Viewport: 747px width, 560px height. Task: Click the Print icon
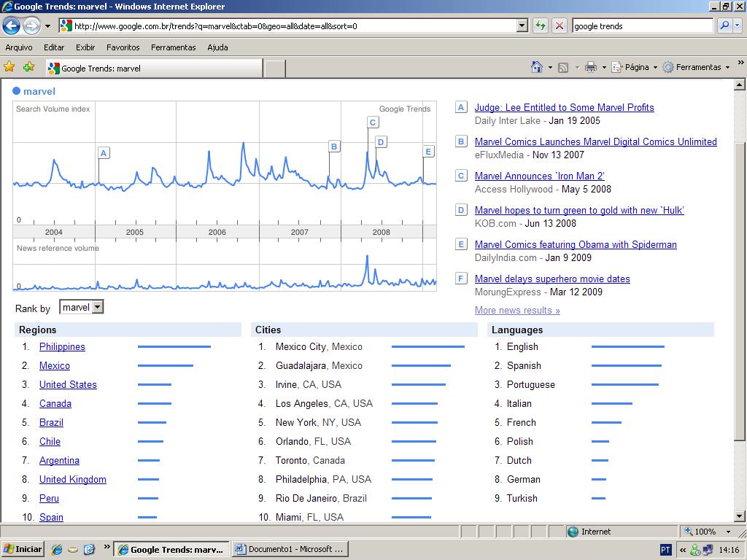[591, 67]
